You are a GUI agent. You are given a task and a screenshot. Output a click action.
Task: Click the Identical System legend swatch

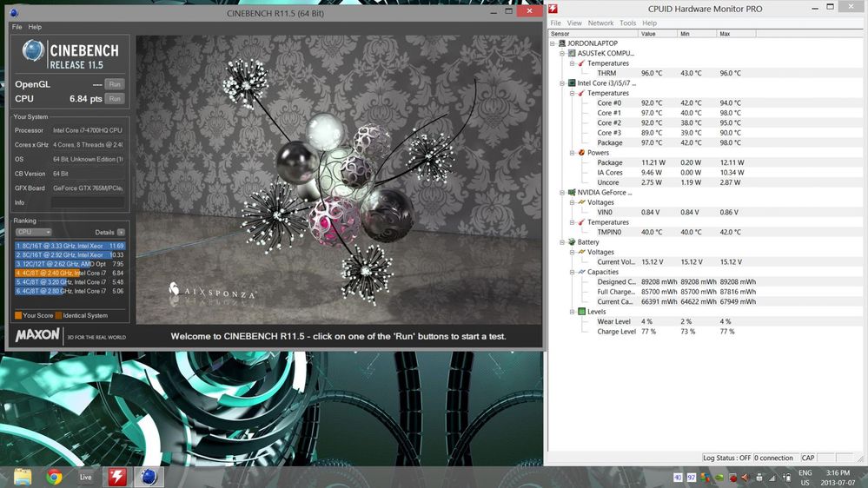[x=59, y=315]
